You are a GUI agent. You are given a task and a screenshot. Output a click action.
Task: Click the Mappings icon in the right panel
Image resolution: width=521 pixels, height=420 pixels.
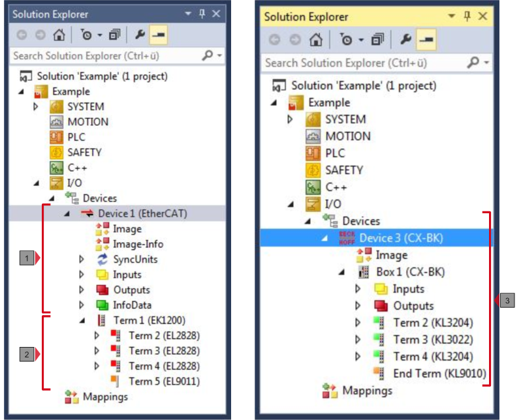[x=331, y=391]
